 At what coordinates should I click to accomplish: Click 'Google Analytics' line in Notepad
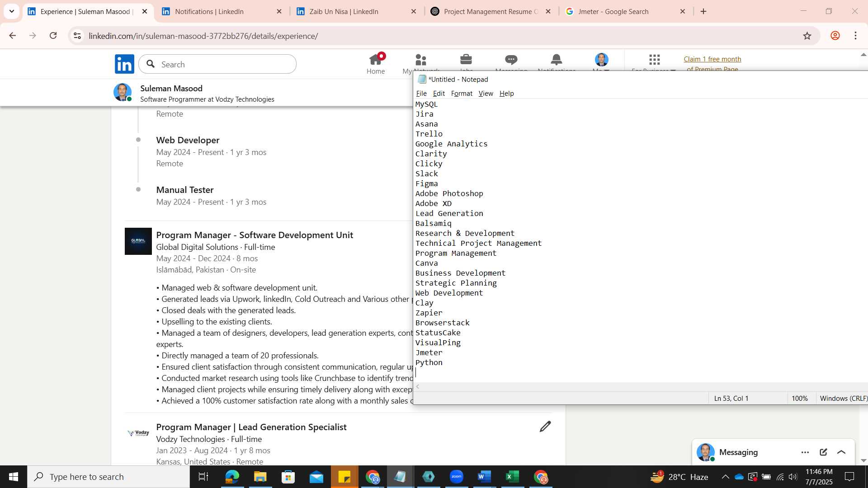[x=452, y=144]
